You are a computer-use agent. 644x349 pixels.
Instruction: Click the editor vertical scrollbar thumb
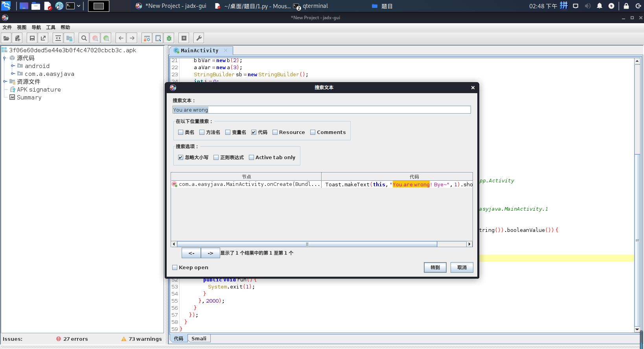coord(637,240)
